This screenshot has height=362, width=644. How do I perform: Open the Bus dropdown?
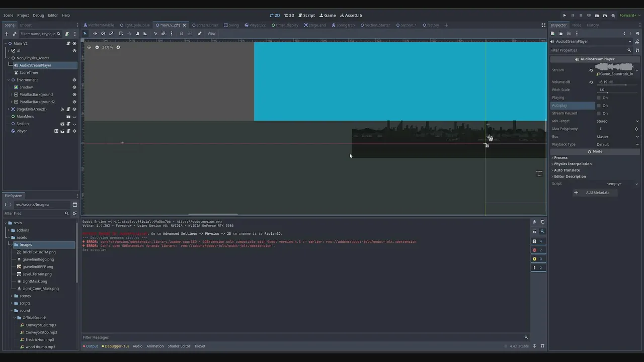tap(618, 137)
